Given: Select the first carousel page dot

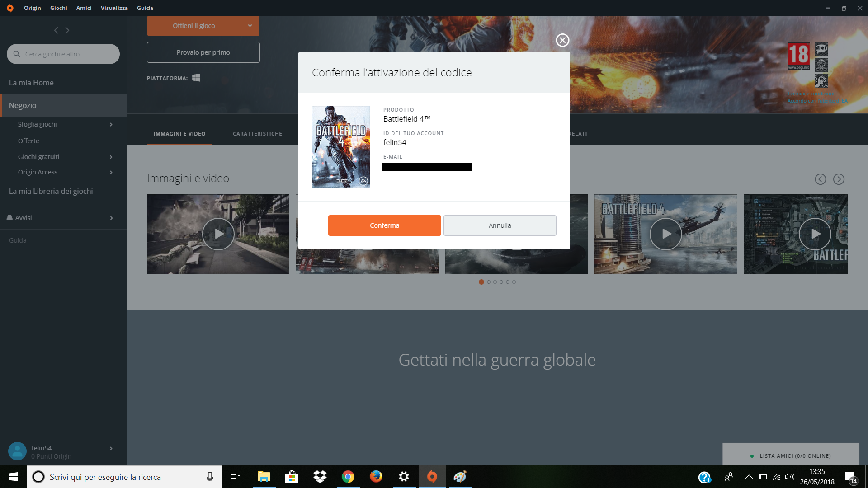Looking at the screenshot, I should point(481,282).
